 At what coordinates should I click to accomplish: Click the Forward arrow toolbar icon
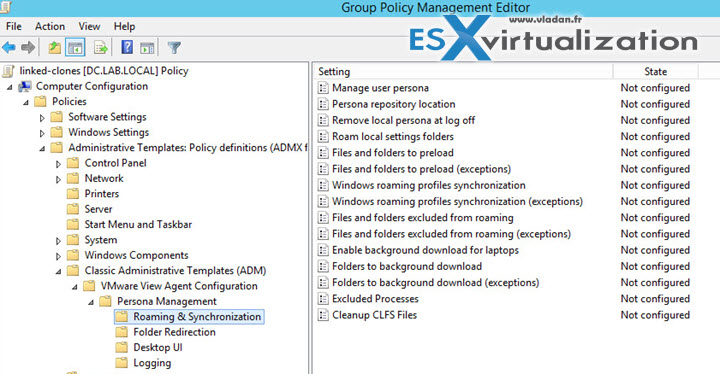[x=28, y=47]
